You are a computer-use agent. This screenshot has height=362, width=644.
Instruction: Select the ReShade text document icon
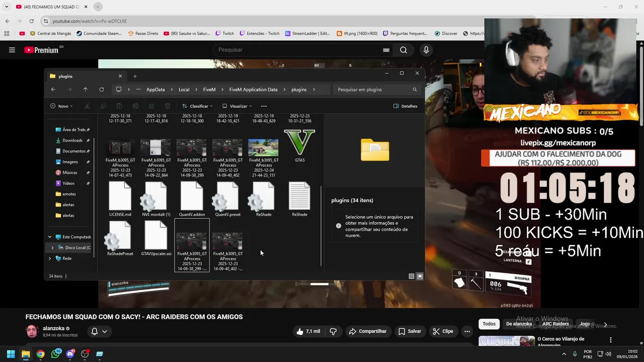(299, 200)
